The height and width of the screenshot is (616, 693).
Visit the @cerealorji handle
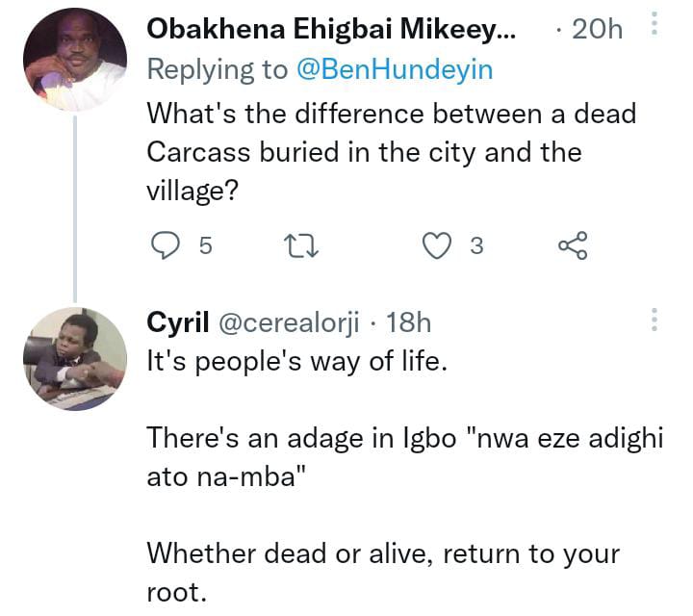[291, 323]
